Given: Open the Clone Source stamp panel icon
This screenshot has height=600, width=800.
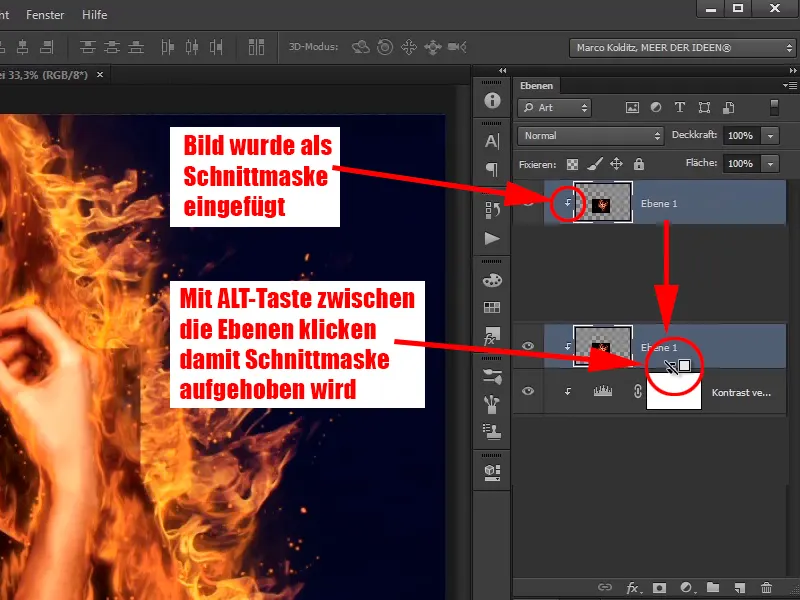Looking at the screenshot, I should tap(492, 432).
